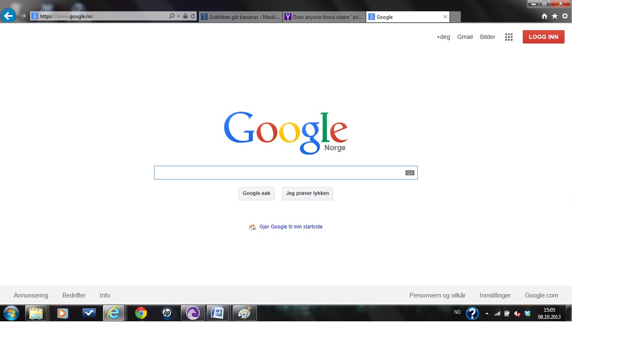The image size is (632, 364).
Task: Click the house icon beside startside link
Action: 252,227
